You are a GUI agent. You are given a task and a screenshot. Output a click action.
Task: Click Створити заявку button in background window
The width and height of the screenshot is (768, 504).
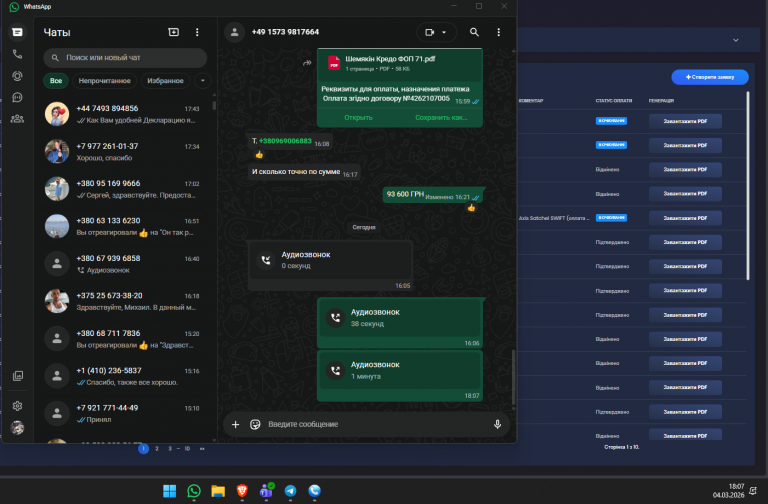(710, 77)
